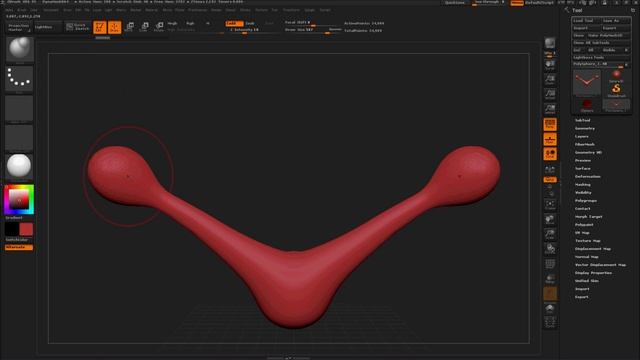Toggle the Zadd mode
Image resolution: width=640 pixels, height=360 pixels.
pos(234,23)
